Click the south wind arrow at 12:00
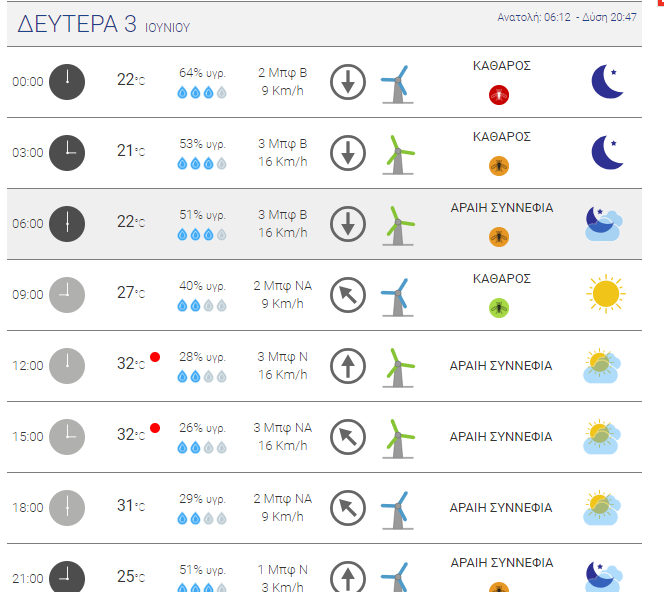Image resolution: width=664 pixels, height=592 pixels. pyautogui.click(x=348, y=366)
